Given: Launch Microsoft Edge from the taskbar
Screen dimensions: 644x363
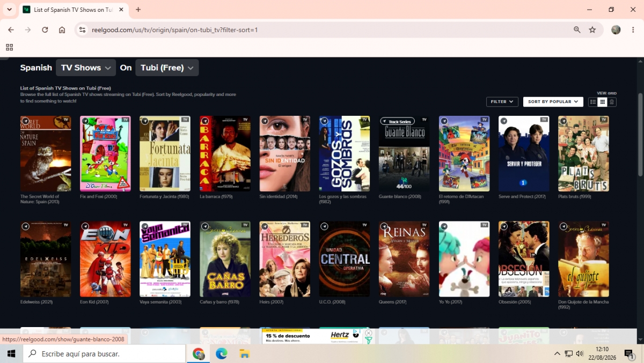Looking at the screenshot, I should (221, 353).
